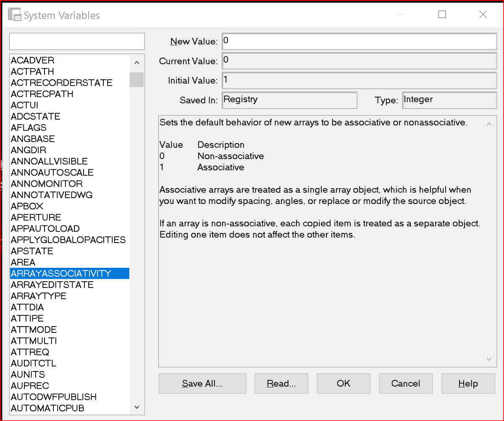Click the Save All... button
504x421 pixels.
point(202,383)
